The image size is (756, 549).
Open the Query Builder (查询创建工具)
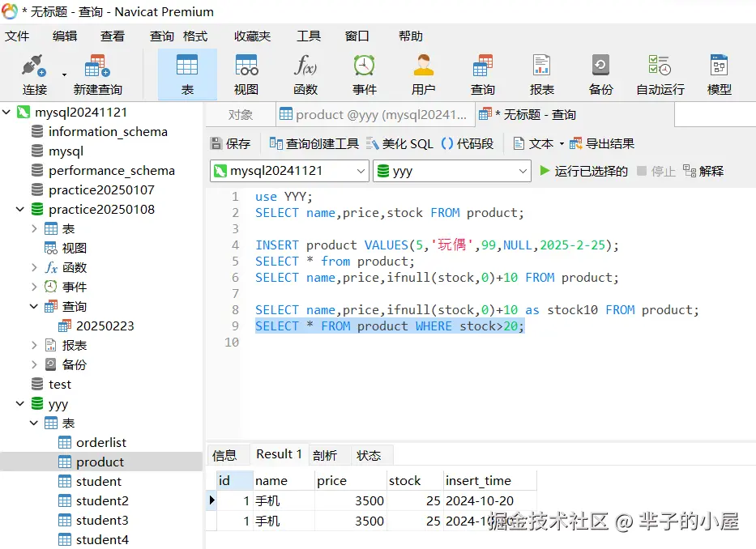(x=314, y=143)
